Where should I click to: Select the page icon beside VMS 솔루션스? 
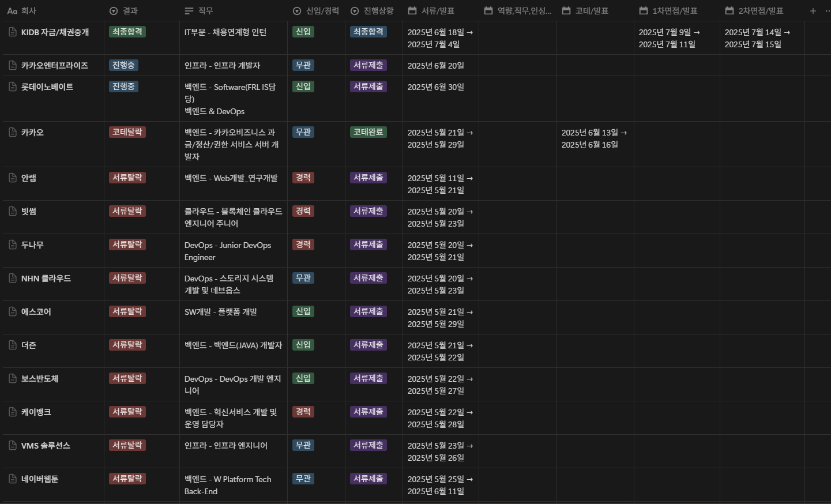pyautogui.click(x=13, y=446)
